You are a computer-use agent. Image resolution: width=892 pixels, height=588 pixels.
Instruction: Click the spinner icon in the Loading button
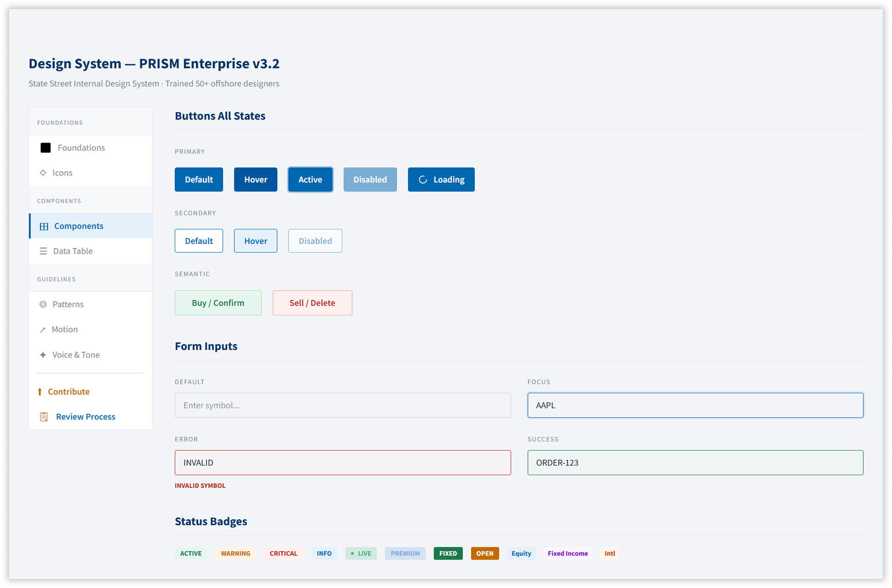click(x=423, y=179)
